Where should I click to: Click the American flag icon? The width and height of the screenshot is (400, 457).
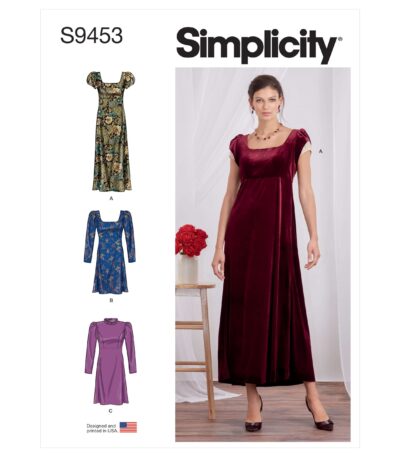[x=128, y=427]
